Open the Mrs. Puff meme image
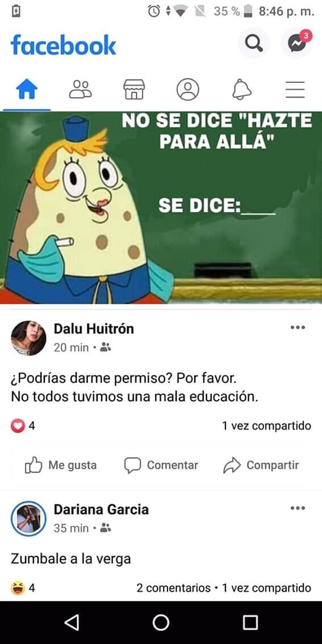 pos(161,207)
